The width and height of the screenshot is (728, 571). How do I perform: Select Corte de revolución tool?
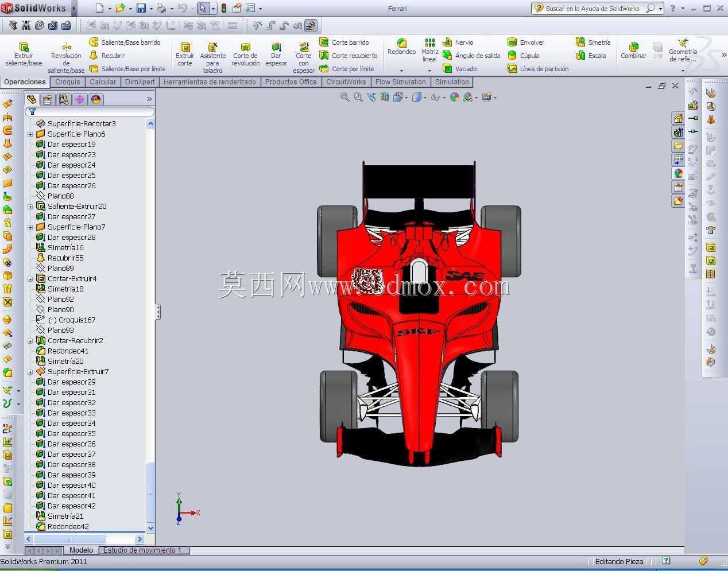(x=245, y=55)
